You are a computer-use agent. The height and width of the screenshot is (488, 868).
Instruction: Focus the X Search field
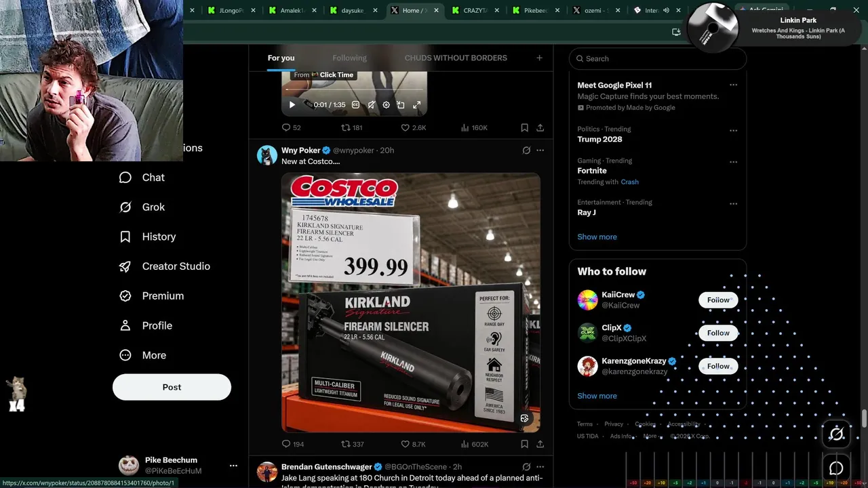(658, 58)
